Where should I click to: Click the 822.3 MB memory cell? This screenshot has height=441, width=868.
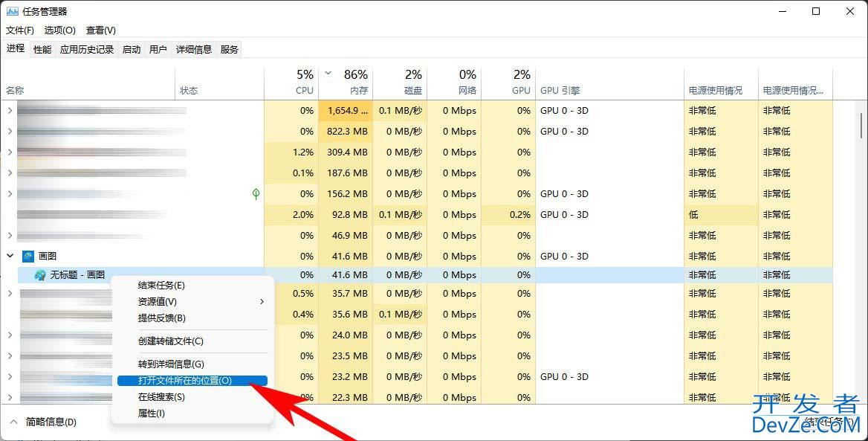[346, 132]
